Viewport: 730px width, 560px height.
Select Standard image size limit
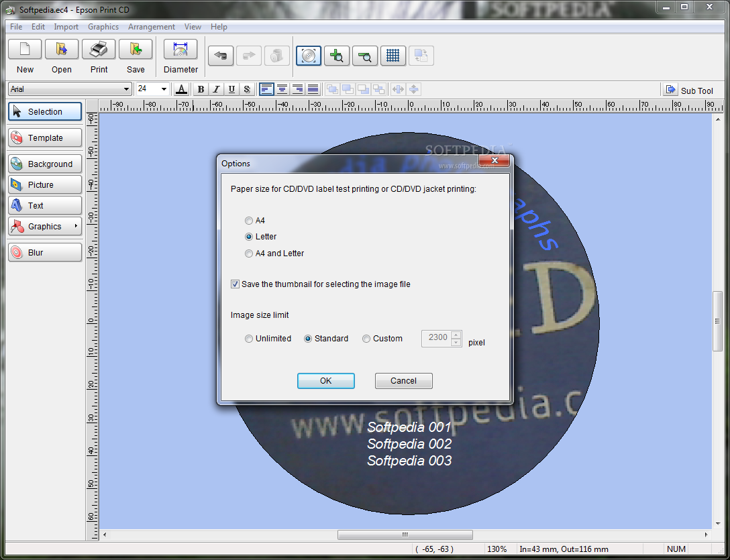(308, 339)
